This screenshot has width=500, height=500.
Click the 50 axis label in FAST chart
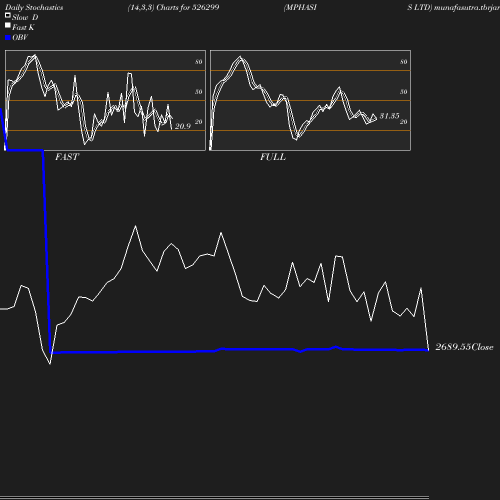click(199, 92)
